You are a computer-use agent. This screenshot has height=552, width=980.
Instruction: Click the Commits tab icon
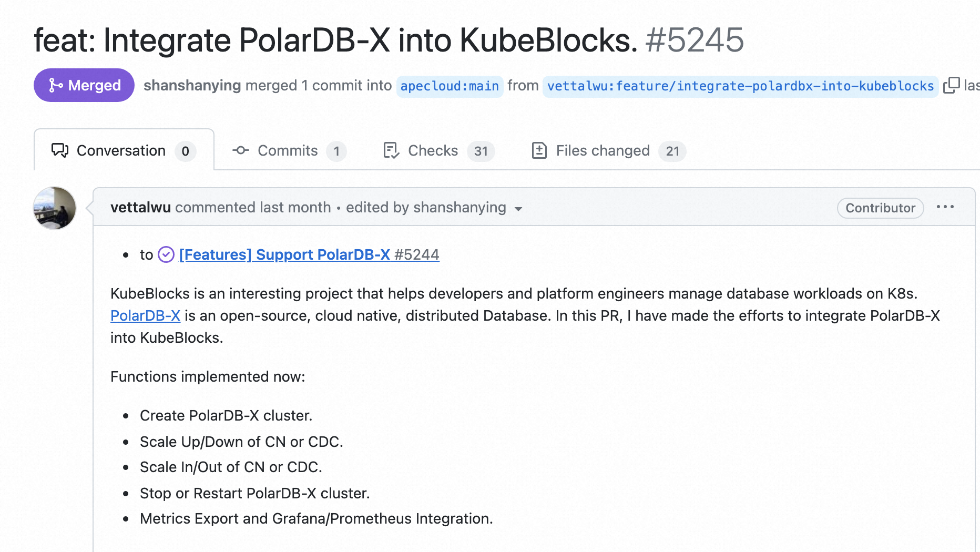pos(241,151)
